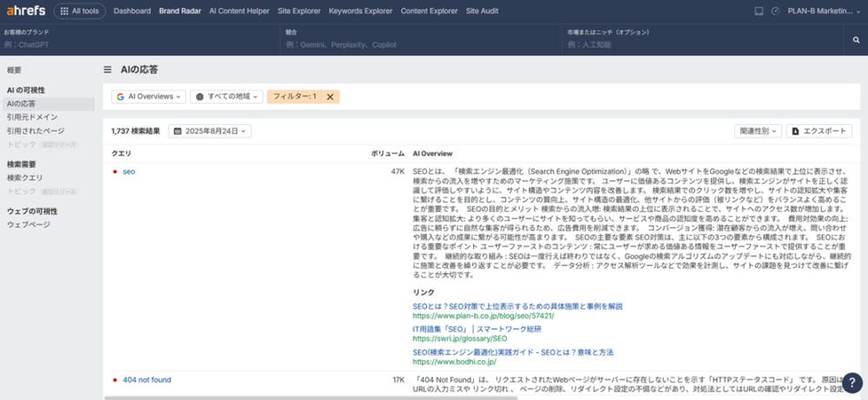The image size is (868, 400).
Task: Open the help question mark button
Action: (x=852, y=383)
